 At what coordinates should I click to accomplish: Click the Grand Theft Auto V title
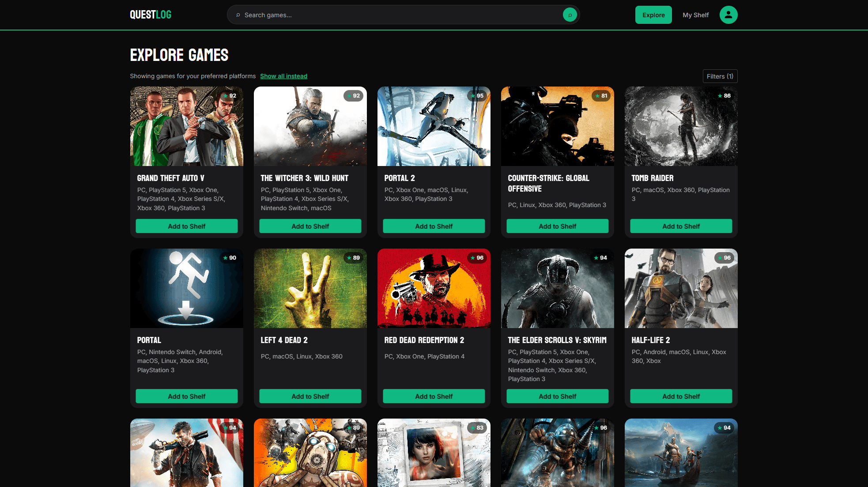pyautogui.click(x=170, y=178)
